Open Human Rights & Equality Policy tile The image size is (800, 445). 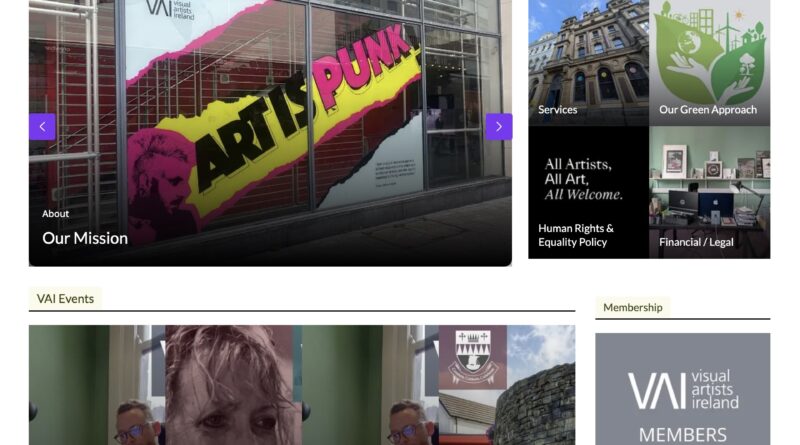(588, 192)
